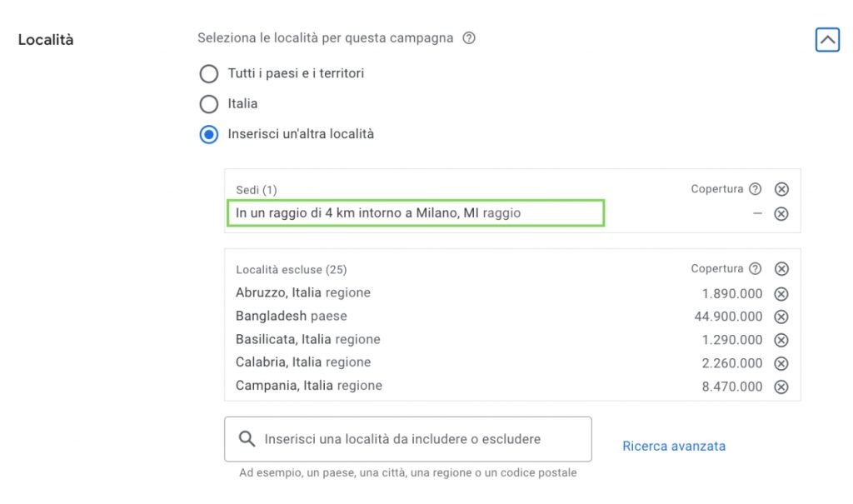Collapse the Località section
This screenshot has width=853, height=504.
tap(827, 40)
